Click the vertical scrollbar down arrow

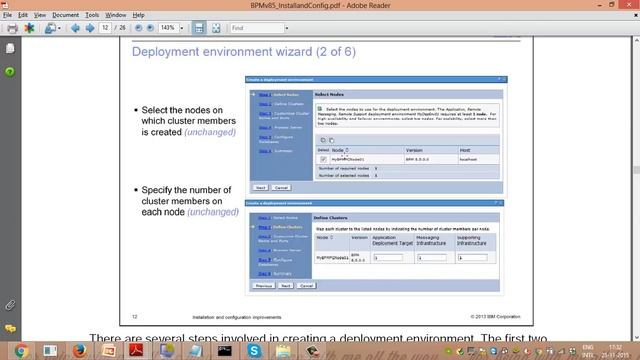[636, 338]
